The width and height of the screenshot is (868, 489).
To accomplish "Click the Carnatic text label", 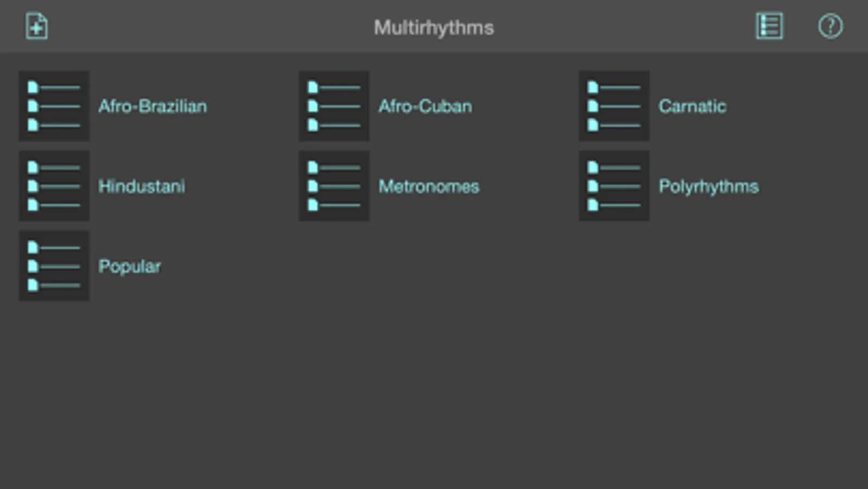I will click(x=692, y=106).
